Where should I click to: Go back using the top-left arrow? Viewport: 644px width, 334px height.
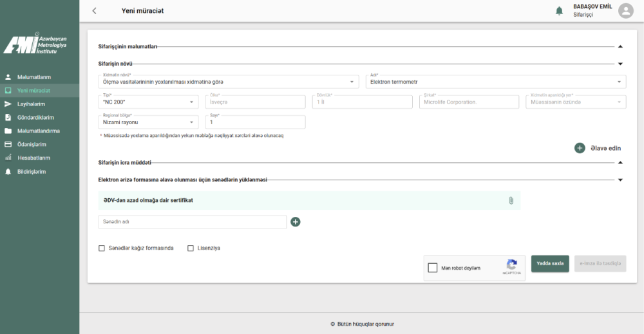[x=95, y=11]
